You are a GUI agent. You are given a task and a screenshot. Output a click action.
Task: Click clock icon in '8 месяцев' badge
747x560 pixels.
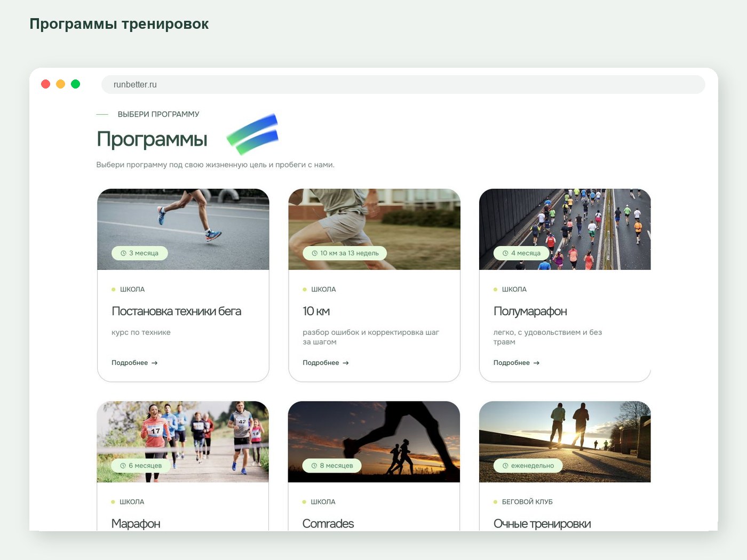(x=314, y=466)
